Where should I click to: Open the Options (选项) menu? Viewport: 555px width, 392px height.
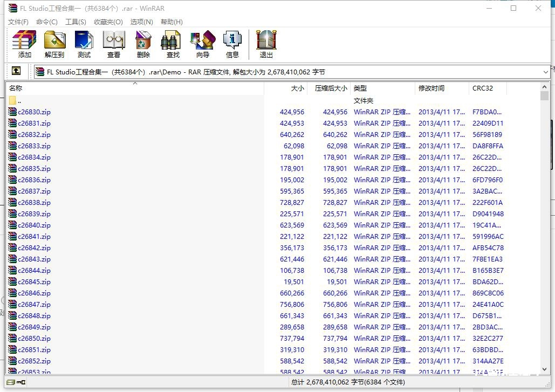tap(141, 22)
